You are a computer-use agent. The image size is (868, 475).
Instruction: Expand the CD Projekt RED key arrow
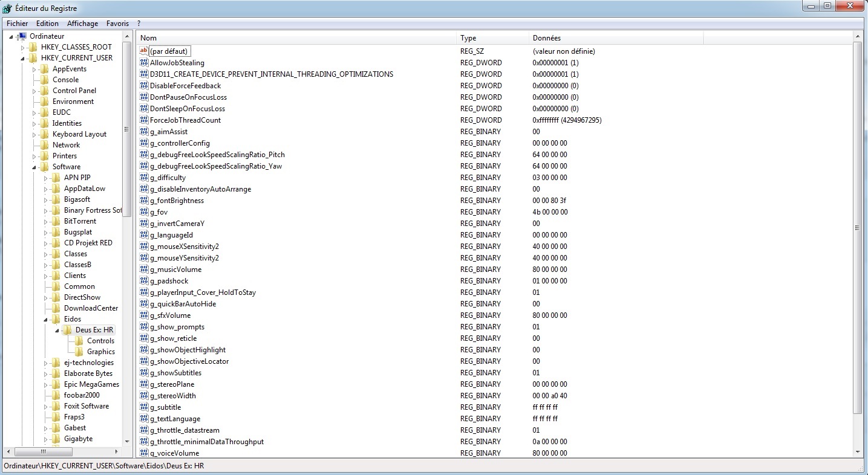(46, 243)
